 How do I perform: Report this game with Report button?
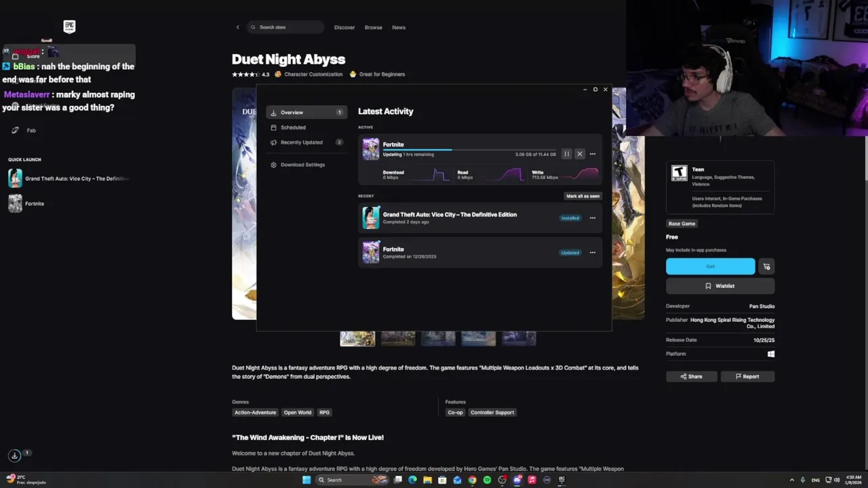(747, 376)
